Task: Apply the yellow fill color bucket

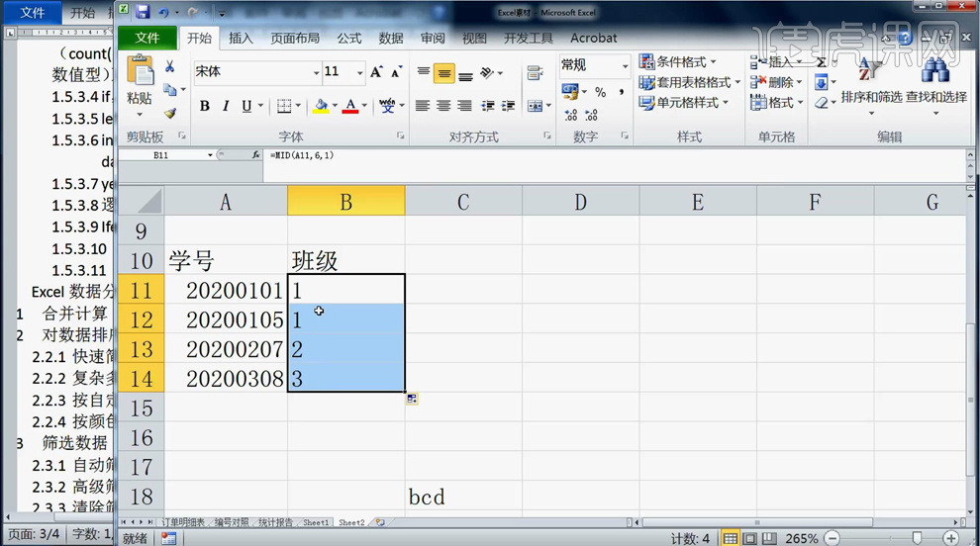Action: 322,106
